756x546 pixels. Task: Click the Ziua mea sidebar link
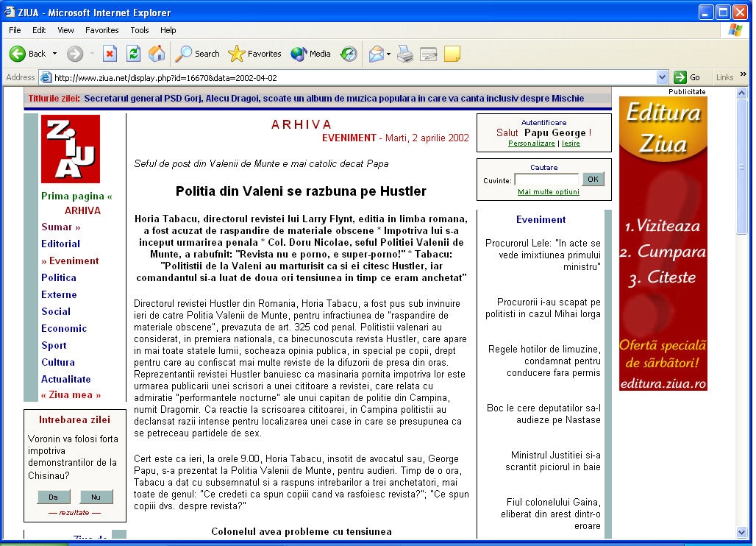tap(71, 394)
